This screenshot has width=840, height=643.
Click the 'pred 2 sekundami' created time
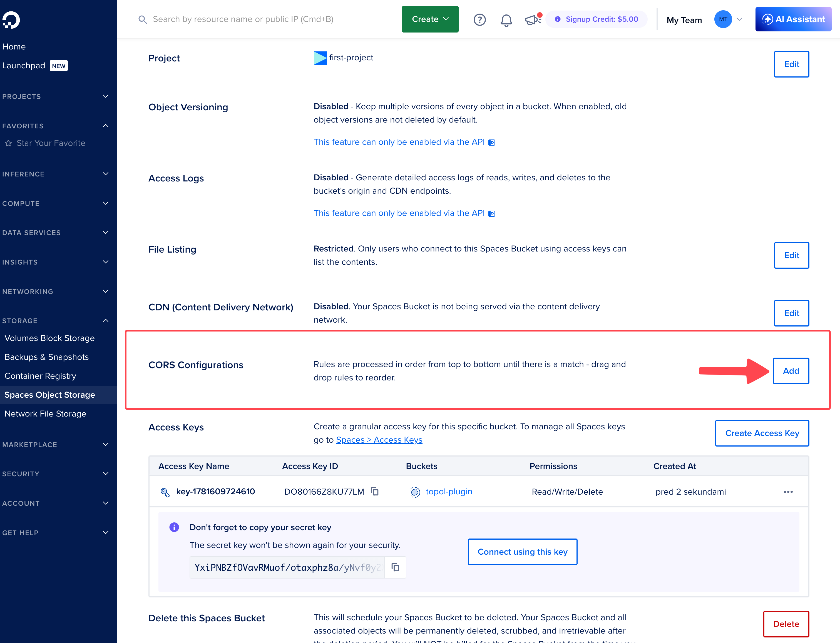pos(690,492)
